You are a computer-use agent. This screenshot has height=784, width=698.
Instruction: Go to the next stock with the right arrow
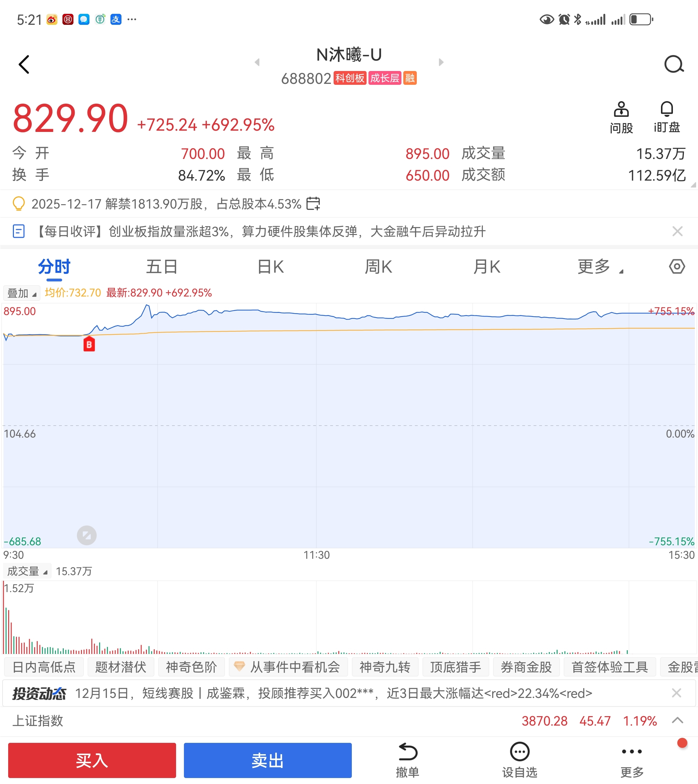click(441, 62)
